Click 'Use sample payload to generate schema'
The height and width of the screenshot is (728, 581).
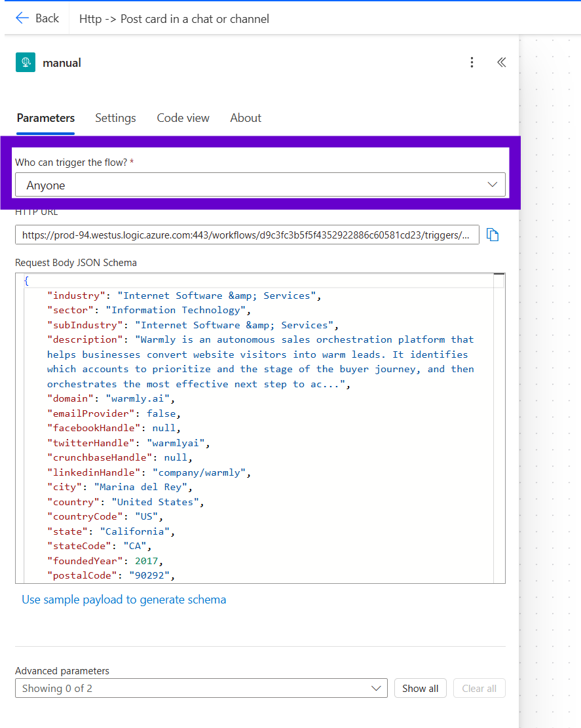pyautogui.click(x=124, y=600)
